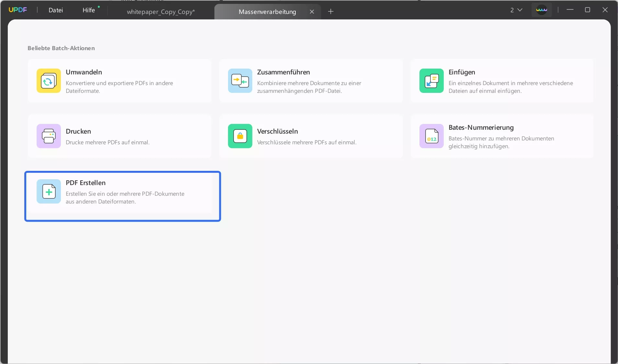This screenshot has width=618, height=364.
Task: Minimize the UPDF window
Action: [x=570, y=10]
